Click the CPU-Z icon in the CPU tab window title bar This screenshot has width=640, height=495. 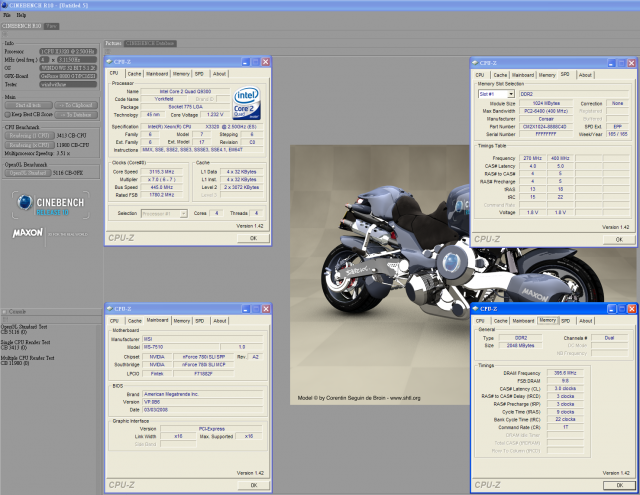[x=109, y=62]
